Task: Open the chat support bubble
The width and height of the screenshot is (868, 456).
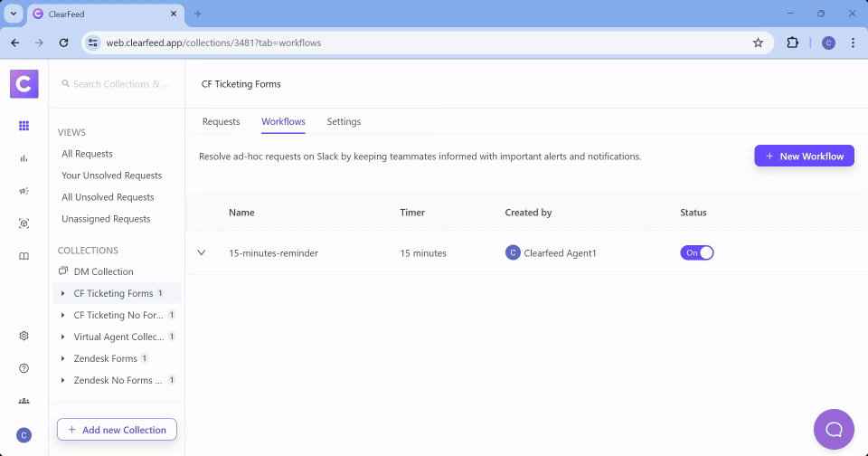Action: (834, 429)
